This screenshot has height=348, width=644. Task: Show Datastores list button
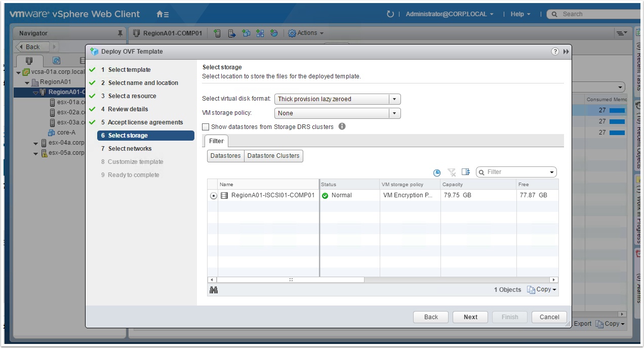(225, 156)
